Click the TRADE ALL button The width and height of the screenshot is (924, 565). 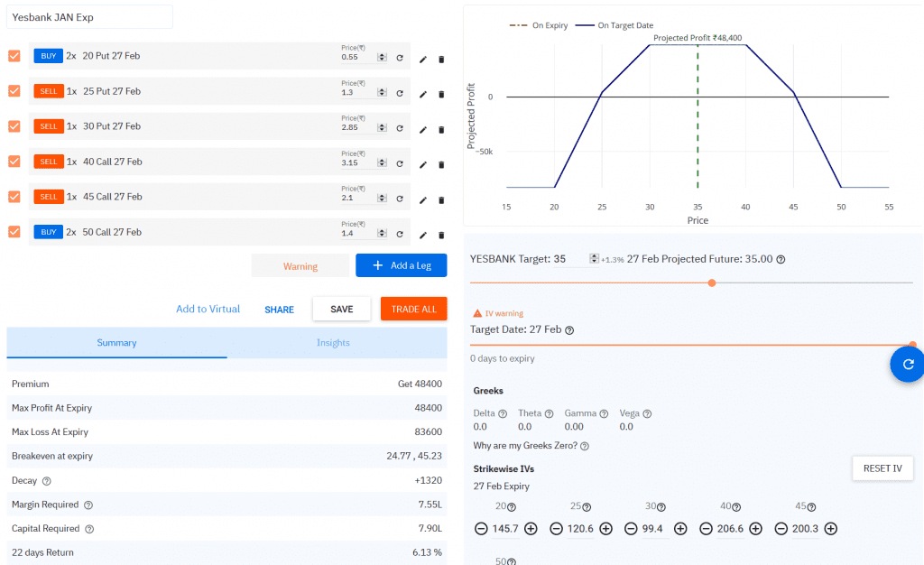pos(413,309)
